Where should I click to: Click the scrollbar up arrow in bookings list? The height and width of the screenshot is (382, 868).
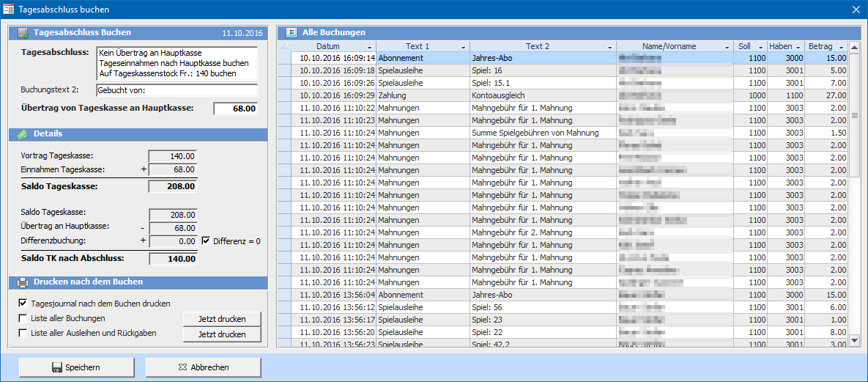[854, 47]
